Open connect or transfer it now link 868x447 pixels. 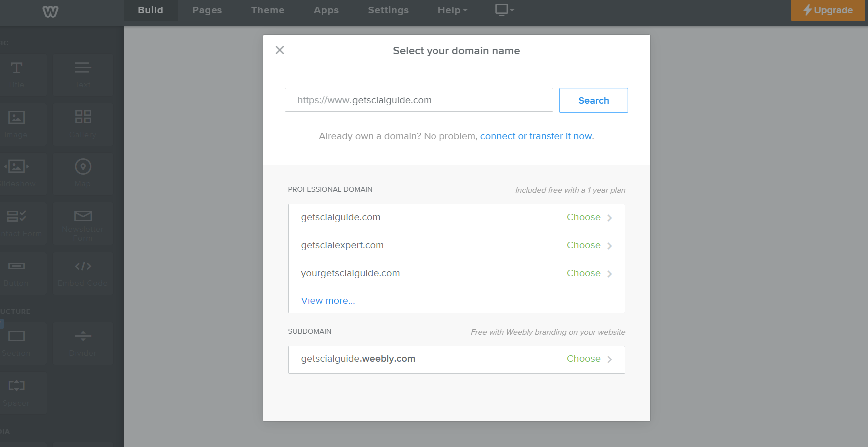click(x=536, y=136)
